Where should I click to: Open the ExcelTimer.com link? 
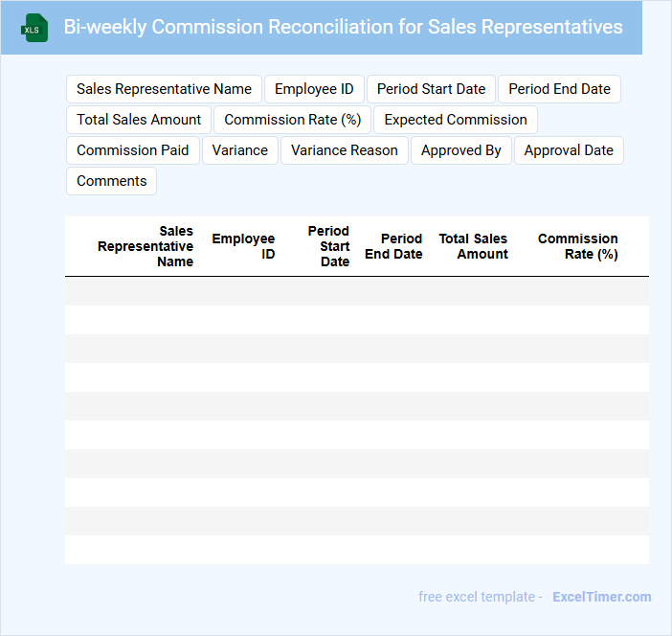[601, 597]
